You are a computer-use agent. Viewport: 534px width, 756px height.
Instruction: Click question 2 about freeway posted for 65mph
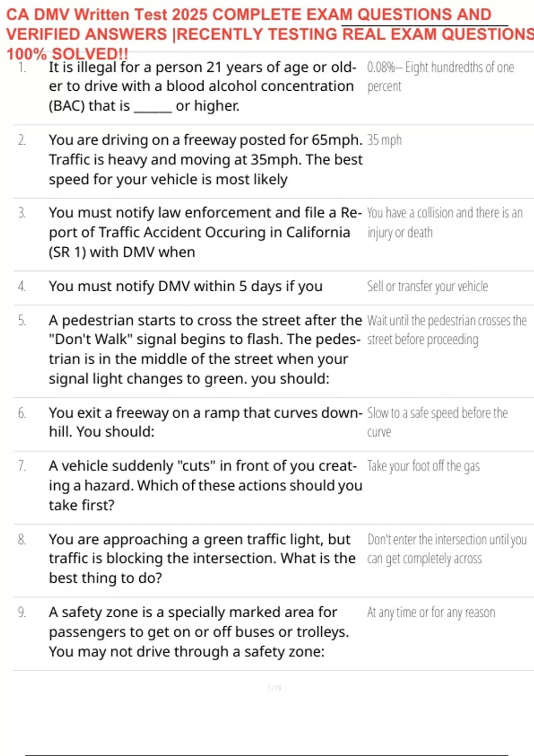click(206, 160)
